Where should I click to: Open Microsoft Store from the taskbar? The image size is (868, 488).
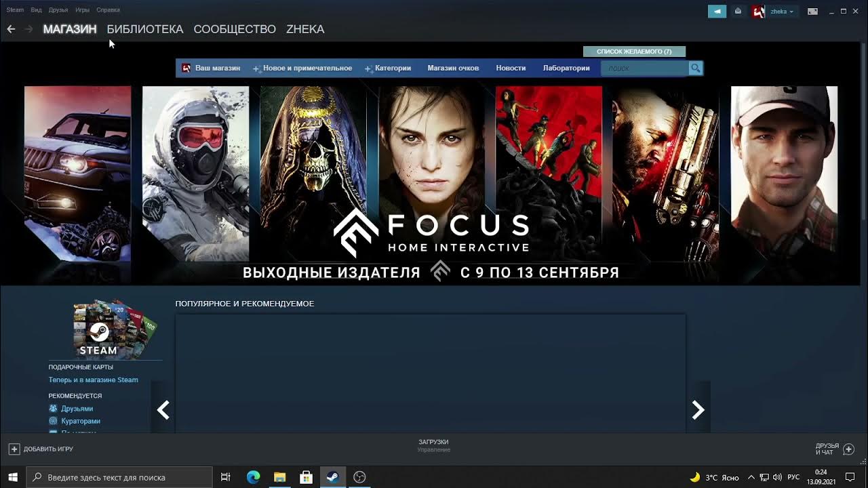(x=306, y=477)
